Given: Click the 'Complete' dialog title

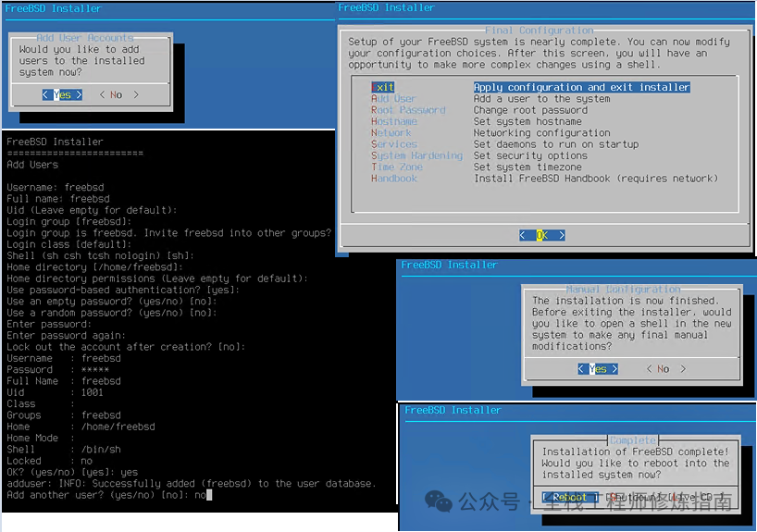Looking at the screenshot, I should [633, 440].
